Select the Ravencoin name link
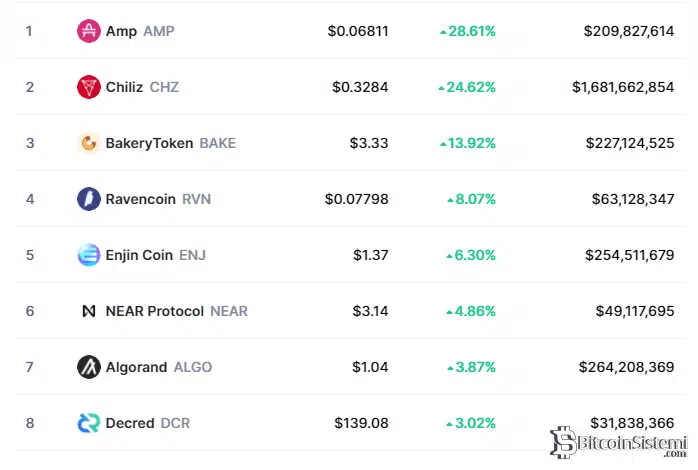This screenshot has width=698, height=470. click(141, 199)
